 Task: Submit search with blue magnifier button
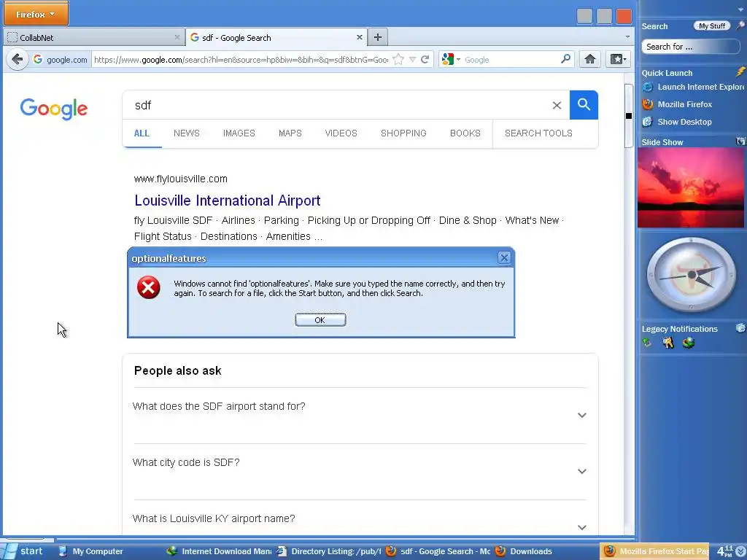pos(584,105)
